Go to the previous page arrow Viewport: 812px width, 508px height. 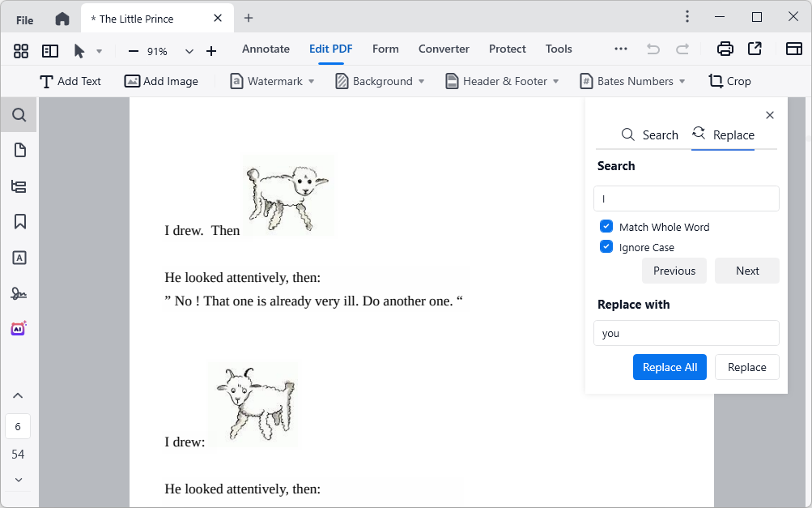[x=18, y=395]
